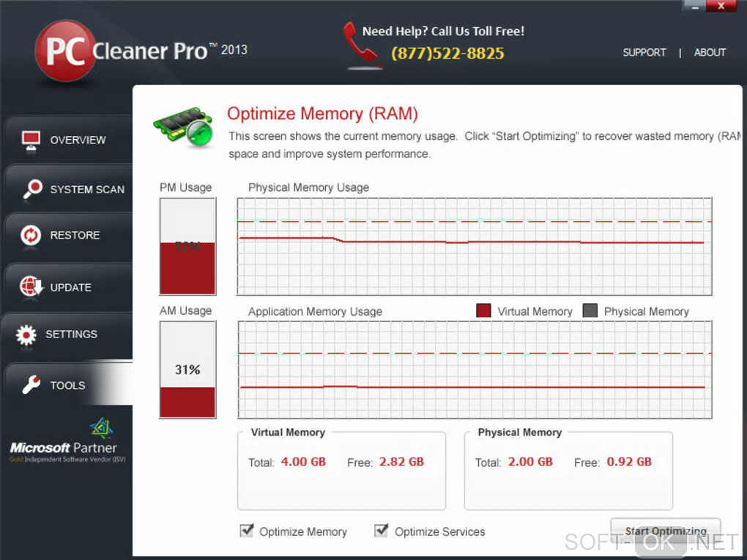This screenshot has height=560, width=747.
Task: Click the Virtual Memory free 2.82 GB
Action: [401, 461]
